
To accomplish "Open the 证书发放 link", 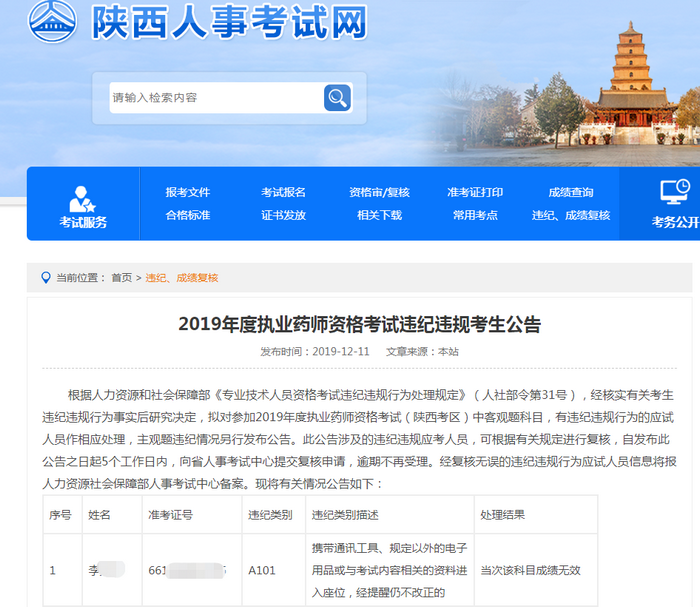I will (283, 215).
